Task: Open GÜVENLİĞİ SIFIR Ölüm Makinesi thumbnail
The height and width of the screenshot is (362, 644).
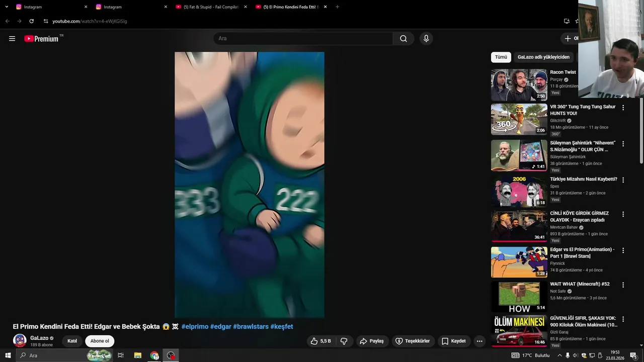Action: pos(519,331)
